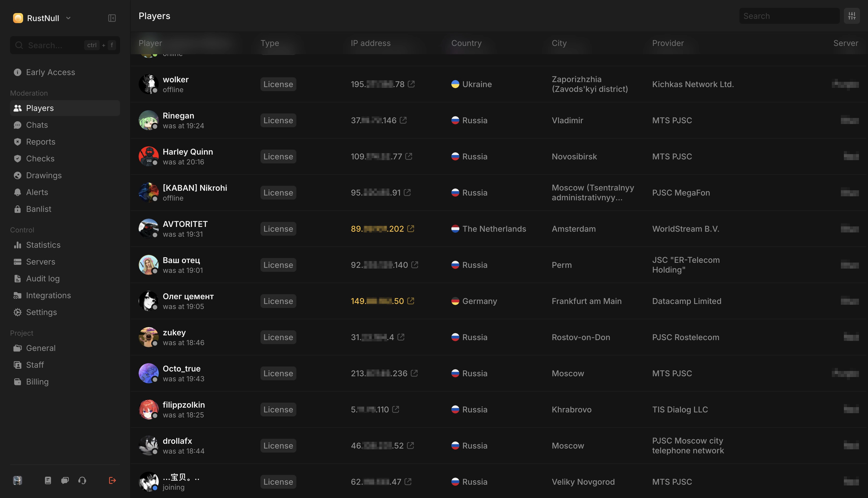Go to the Audit log page
The height and width of the screenshot is (498, 868).
43,278
